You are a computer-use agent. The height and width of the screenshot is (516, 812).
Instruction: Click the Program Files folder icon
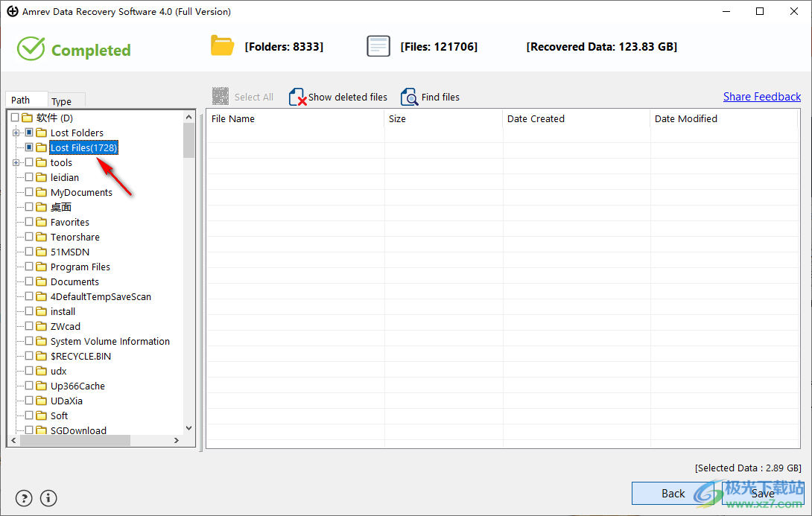(x=42, y=267)
